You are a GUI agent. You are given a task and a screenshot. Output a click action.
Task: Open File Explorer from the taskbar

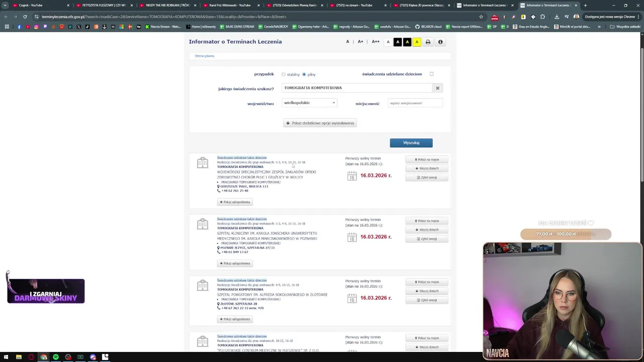(19, 357)
